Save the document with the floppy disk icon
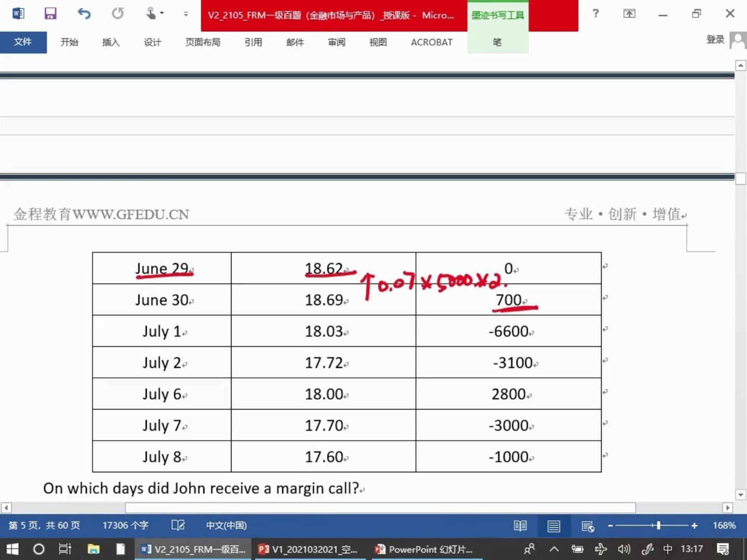747x560 pixels. (50, 13)
